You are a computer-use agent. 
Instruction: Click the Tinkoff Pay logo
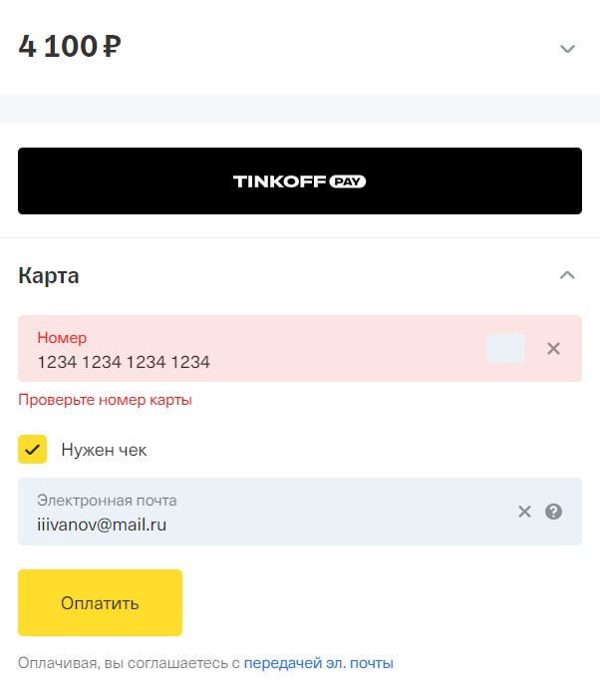tap(300, 181)
